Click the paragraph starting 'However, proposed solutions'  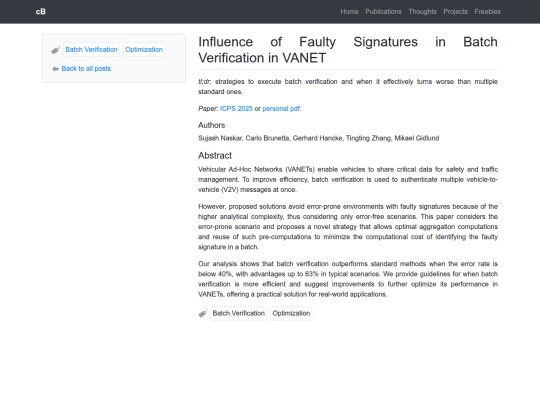tap(348, 227)
